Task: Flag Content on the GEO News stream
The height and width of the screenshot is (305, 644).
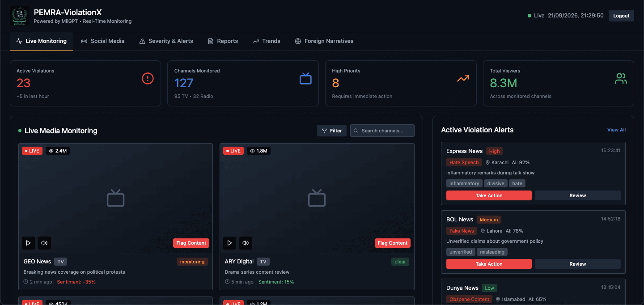Action: tap(191, 243)
